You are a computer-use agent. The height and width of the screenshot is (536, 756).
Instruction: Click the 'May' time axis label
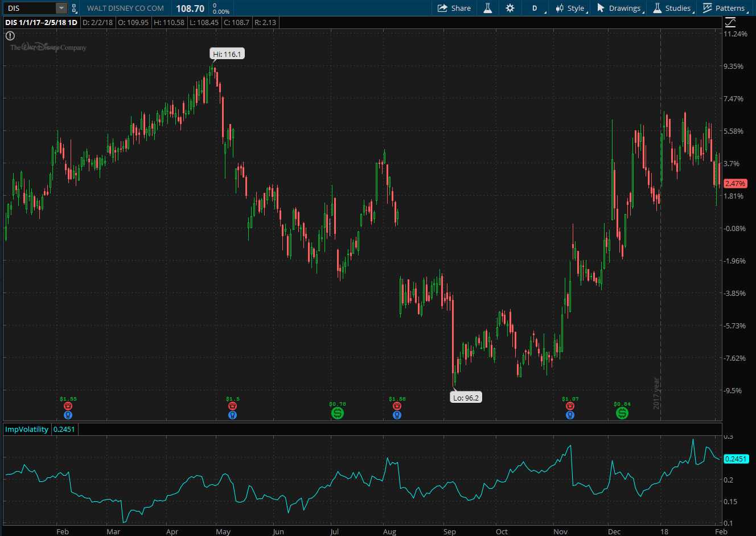point(223,531)
